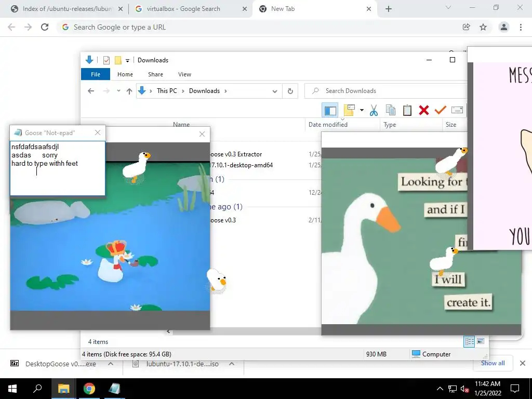Click the muted volume icon in system tray
The height and width of the screenshot is (399, 532).
[464, 389]
